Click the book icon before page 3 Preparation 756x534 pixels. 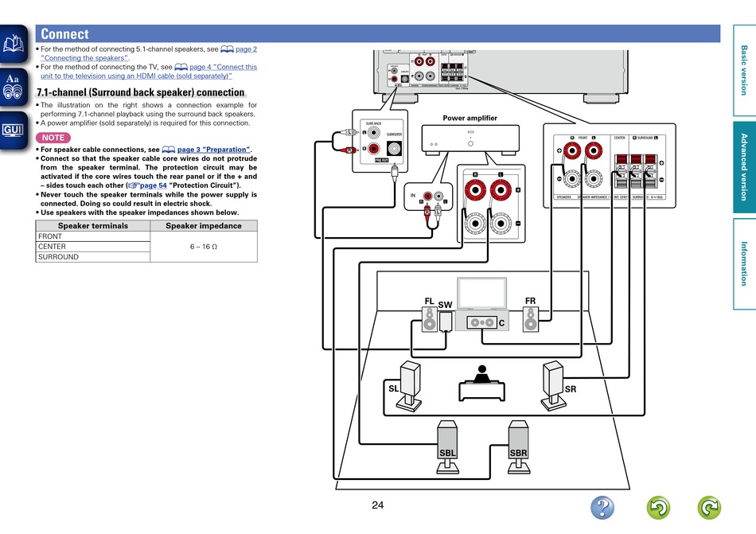coord(168,150)
